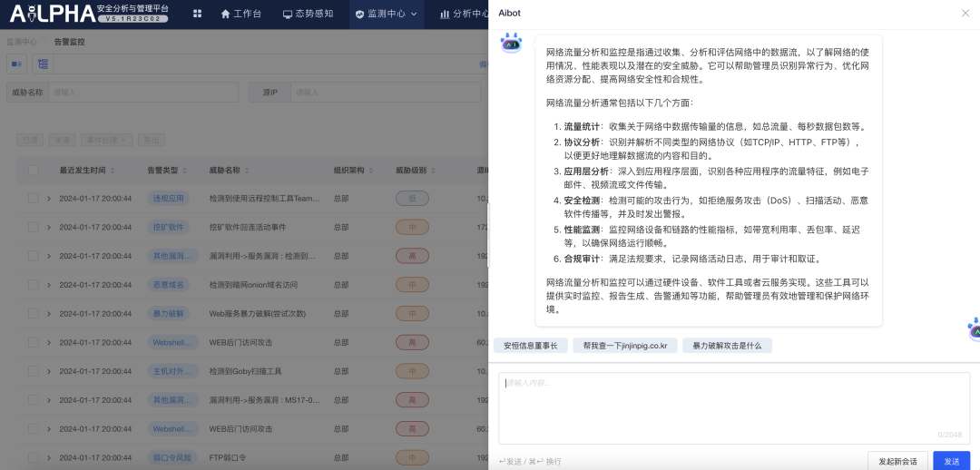This screenshot has width=980, height=470.
Task: Check the 违规应用 alert row checkbox
Action: [34, 198]
